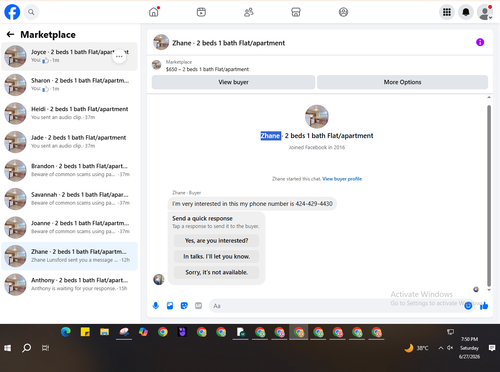
Task: Open the Windows Start button
Action: pyautogui.click(x=7, y=348)
